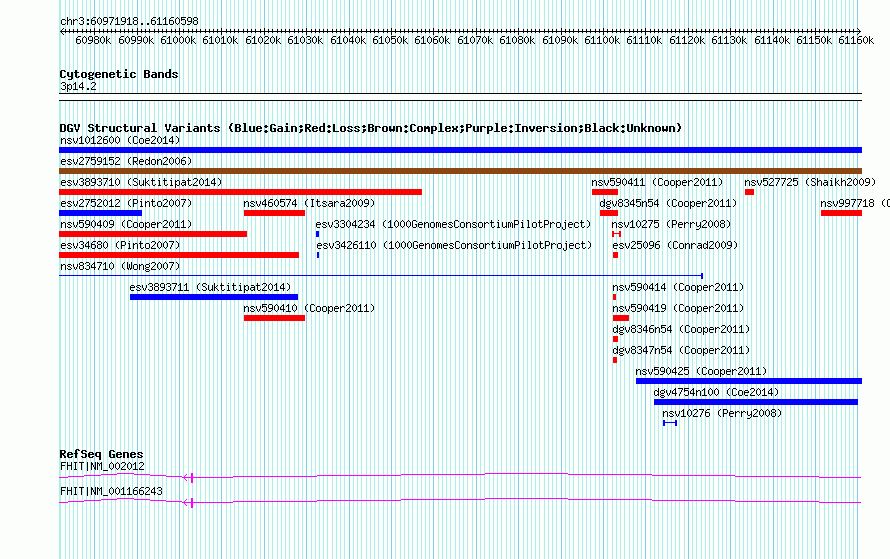The height and width of the screenshot is (559, 890).
Task: Open dgv8347n54 (Cooper2011) label
Action: 681,350
